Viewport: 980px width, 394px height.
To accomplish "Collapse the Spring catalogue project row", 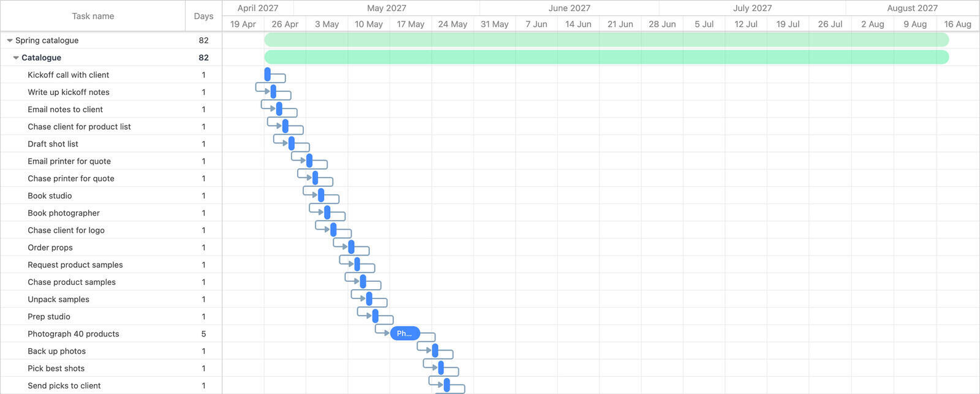I will [x=10, y=40].
